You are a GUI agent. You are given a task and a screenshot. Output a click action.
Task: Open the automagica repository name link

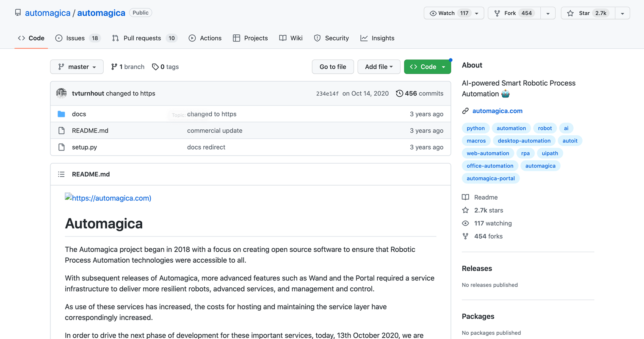tap(101, 13)
